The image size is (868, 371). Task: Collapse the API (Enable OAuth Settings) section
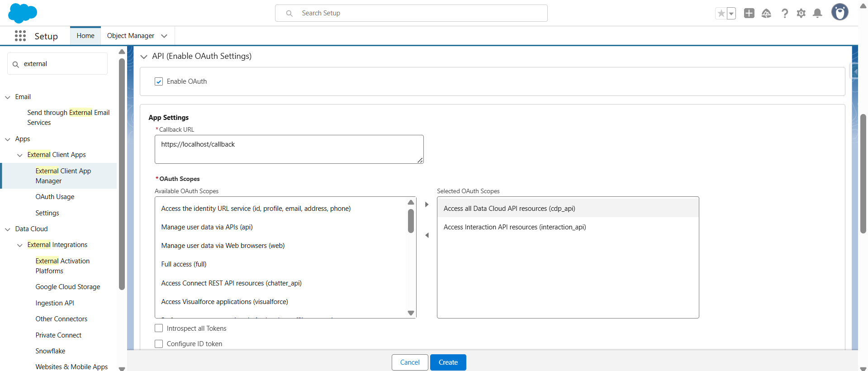[x=144, y=57]
